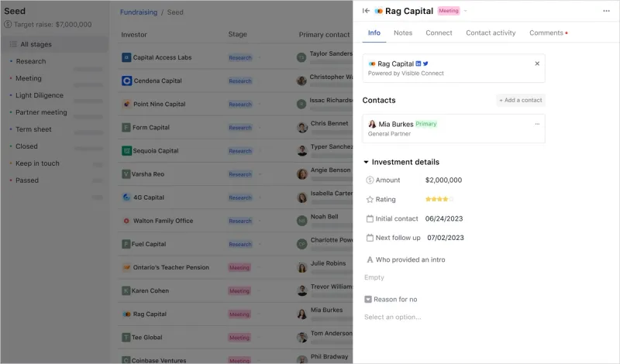Click the Rating stars
Image resolution: width=620 pixels, height=364 pixels.
point(439,199)
